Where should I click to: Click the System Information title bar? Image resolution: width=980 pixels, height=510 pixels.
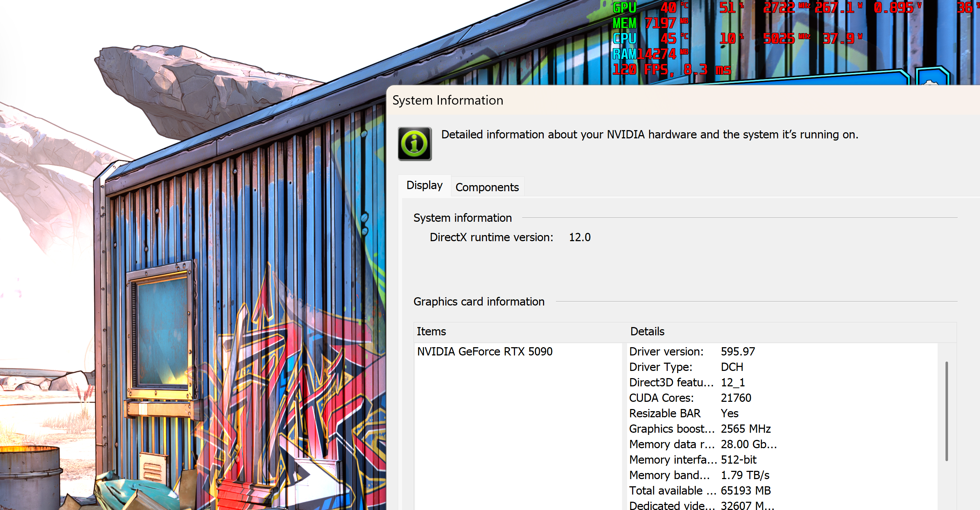click(x=647, y=100)
